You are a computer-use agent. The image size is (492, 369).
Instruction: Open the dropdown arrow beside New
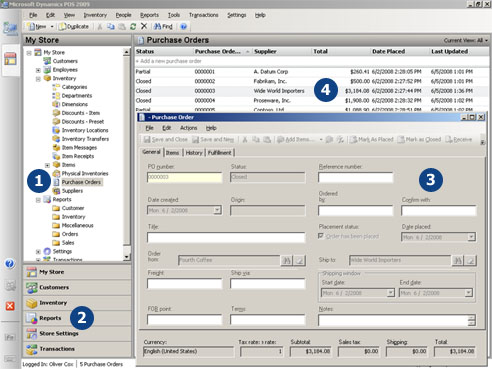pyautogui.click(x=52, y=26)
